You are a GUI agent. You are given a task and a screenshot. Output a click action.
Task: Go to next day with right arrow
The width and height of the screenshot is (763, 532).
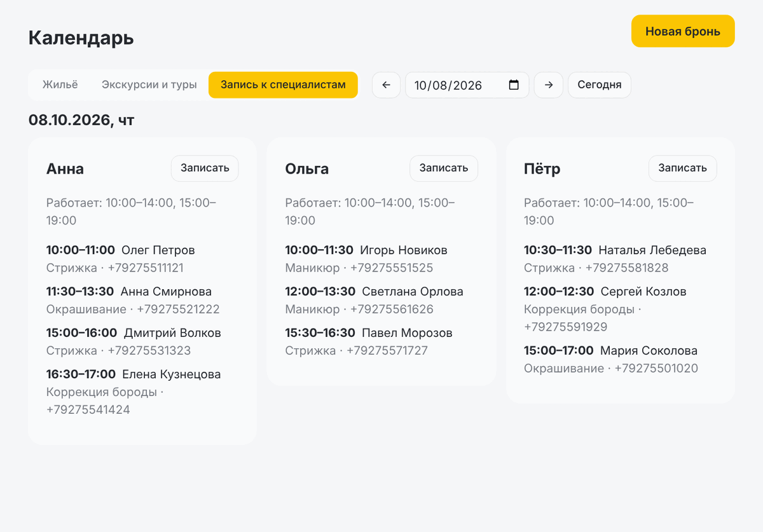[x=549, y=85]
